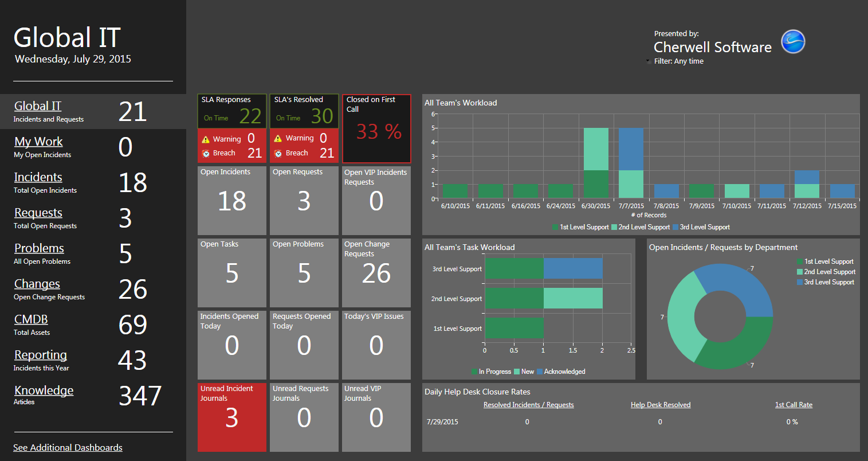Open the Reporting sidebar link

41,355
